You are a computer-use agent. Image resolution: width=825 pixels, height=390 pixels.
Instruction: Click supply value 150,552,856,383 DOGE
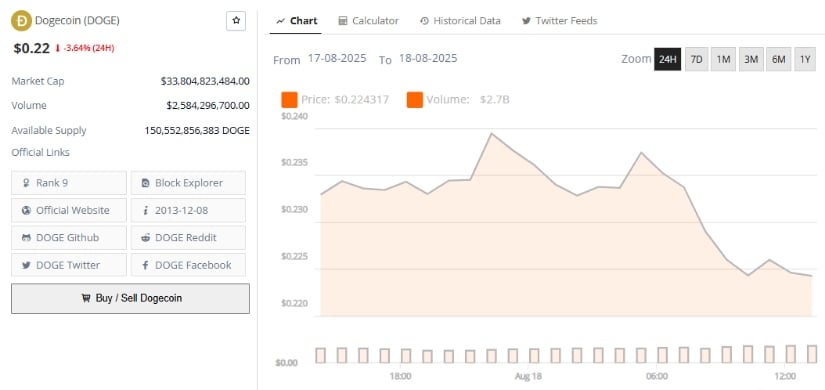197,131
